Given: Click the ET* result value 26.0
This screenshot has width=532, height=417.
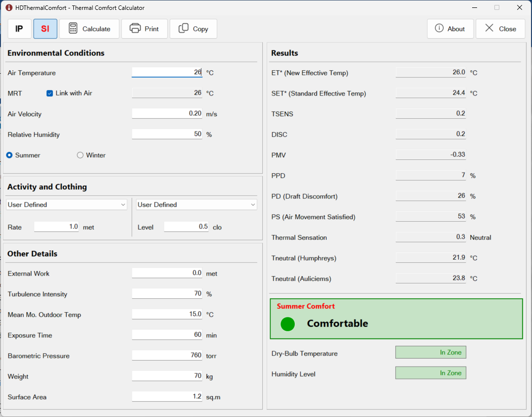Looking at the screenshot, I should [431, 72].
